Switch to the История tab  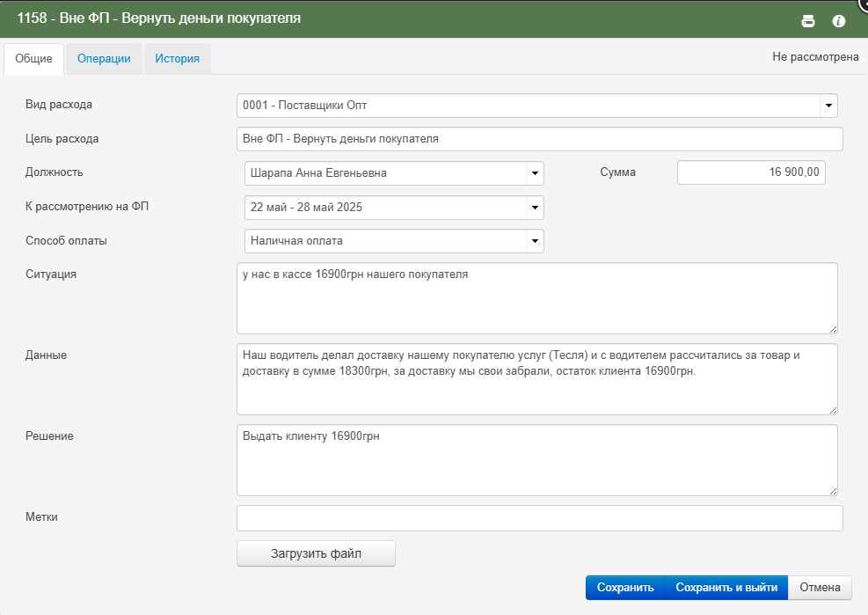[x=177, y=59]
